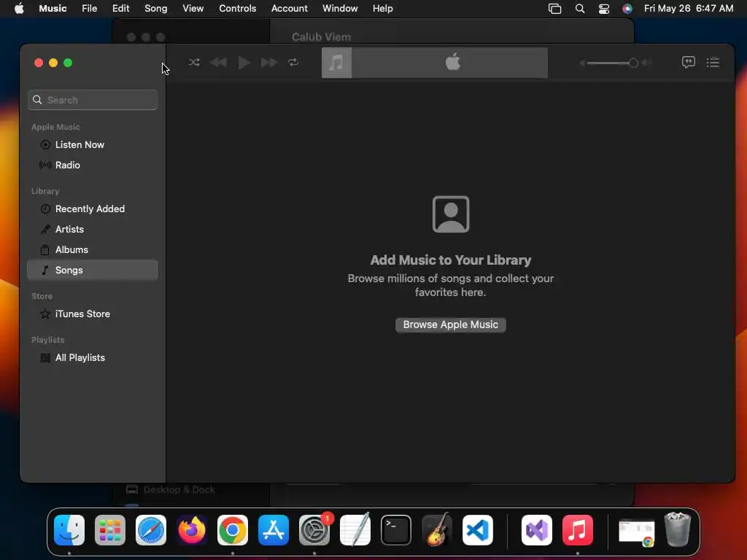
Task: Open the Window menu
Action: (340, 9)
